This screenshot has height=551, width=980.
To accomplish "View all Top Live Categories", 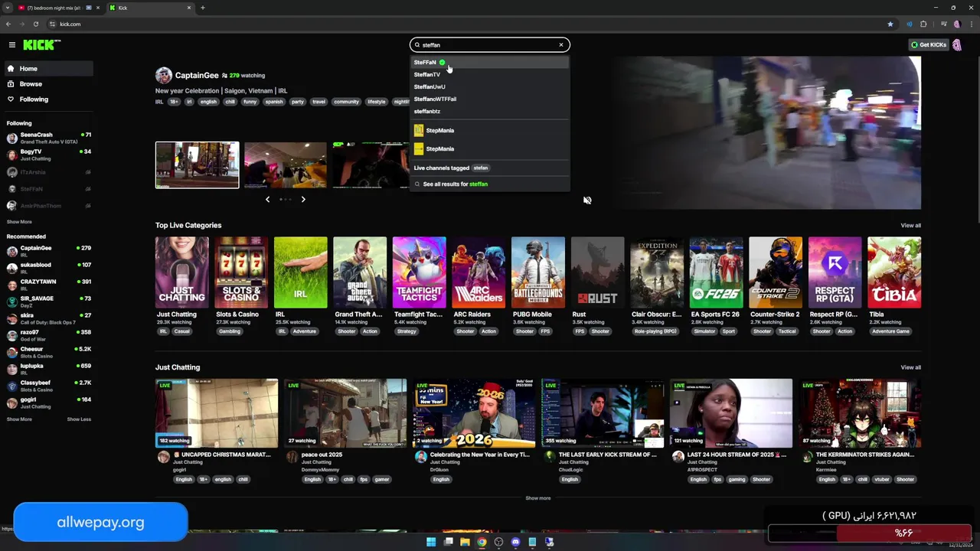I will coord(910,226).
